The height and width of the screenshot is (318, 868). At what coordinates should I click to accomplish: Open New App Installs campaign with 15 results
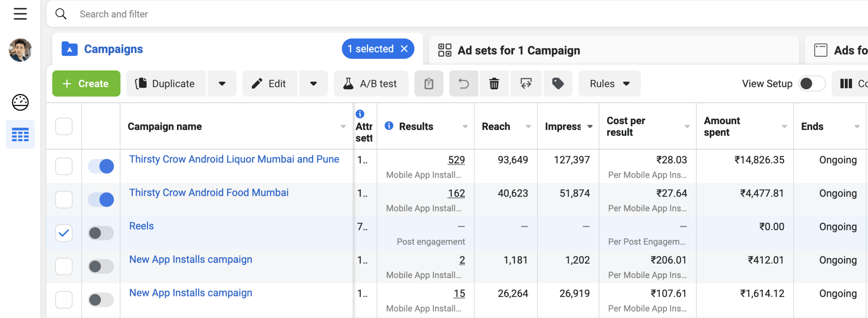tap(191, 293)
